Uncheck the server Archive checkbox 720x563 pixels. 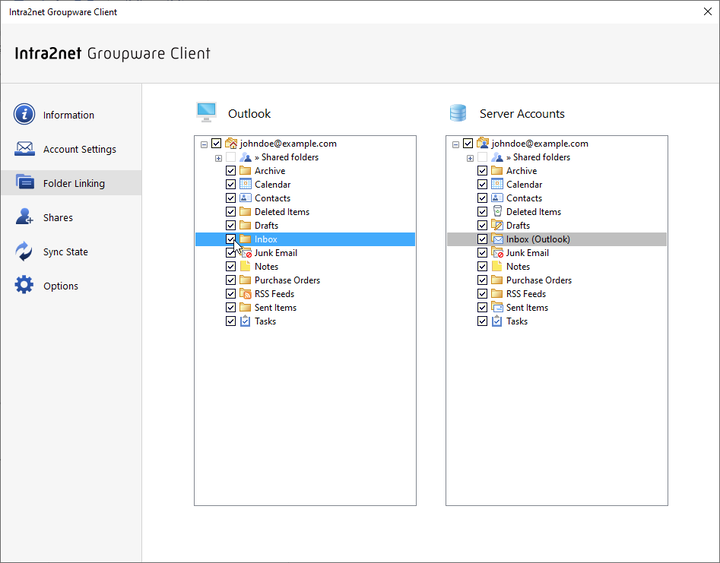pyautogui.click(x=482, y=171)
